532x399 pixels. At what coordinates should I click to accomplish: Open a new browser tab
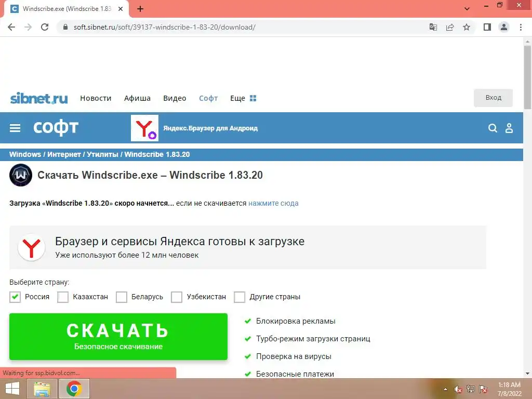(140, 9)
